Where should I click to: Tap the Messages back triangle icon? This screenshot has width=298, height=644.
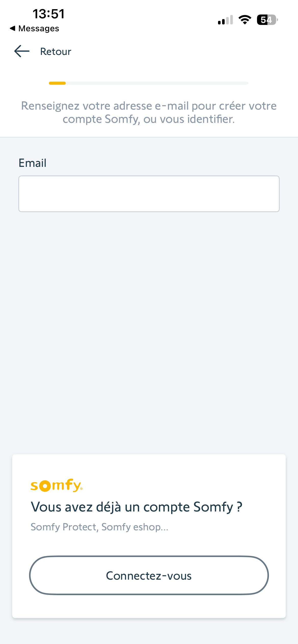click(x=12, y=28)
